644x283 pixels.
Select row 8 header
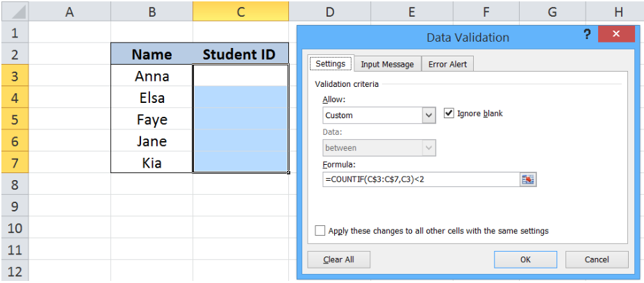coord(15,184)
